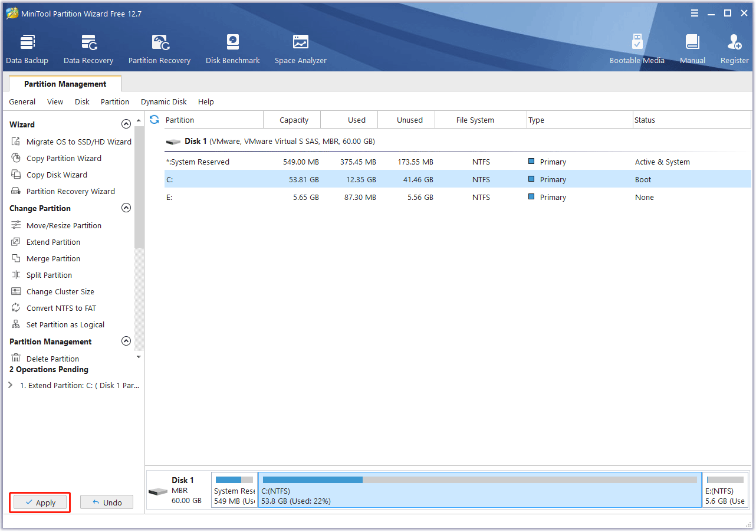
Task: Click the Active & System status cell
Action: click(x=662, y=162)
